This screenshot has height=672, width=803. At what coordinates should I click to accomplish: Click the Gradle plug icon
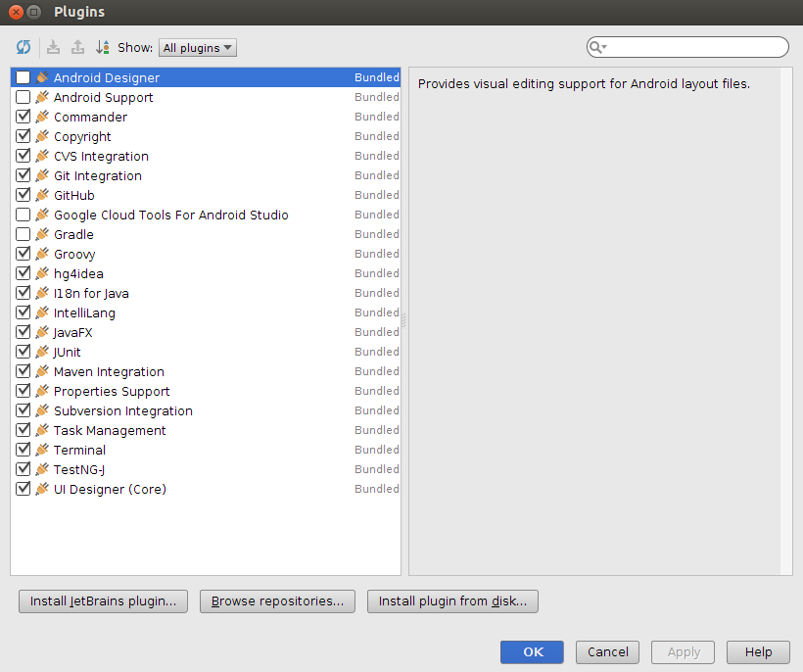pyautogui.click(x=42, y=234)
